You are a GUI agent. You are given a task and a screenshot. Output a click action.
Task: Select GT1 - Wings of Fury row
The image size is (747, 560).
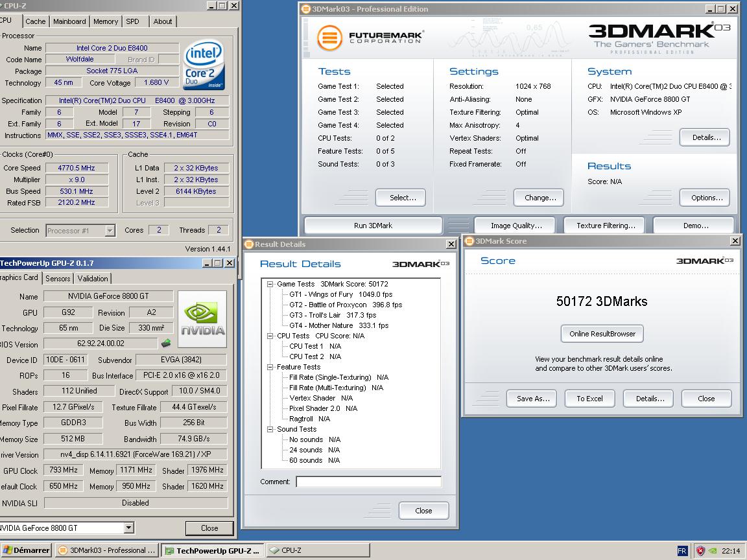click(341, 295)
